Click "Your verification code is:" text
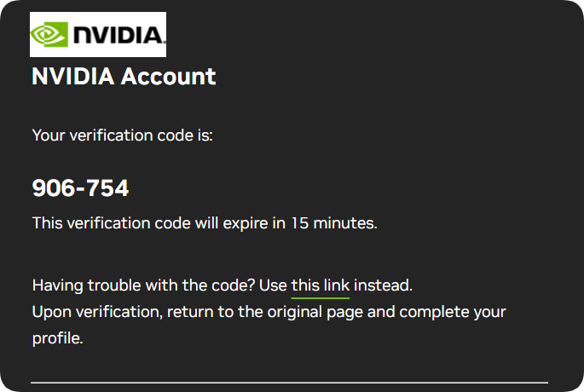 (x=122, y=135)
